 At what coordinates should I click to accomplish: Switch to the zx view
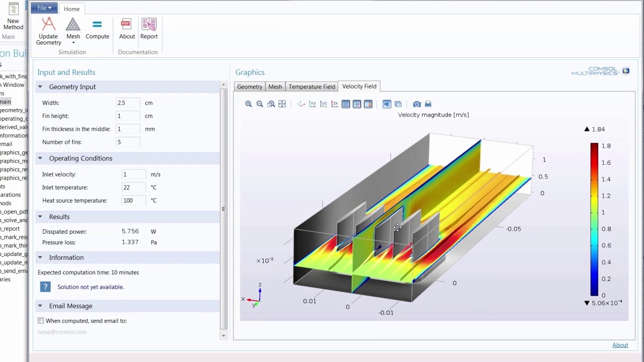pyautogui.click(x=335, y=104)
